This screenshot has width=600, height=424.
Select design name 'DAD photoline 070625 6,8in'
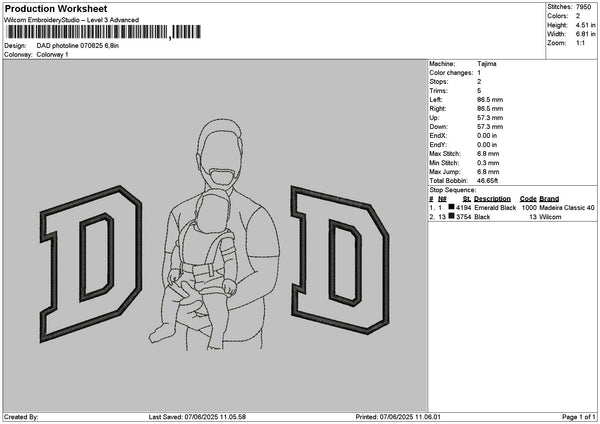(x=78, y=46)
